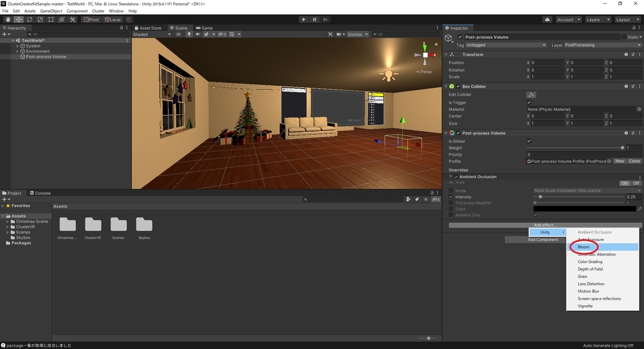Click the lock icon on the Hierarchy panel
The height and width of the screenshot is (349, 644).
[x=121, y=28]
